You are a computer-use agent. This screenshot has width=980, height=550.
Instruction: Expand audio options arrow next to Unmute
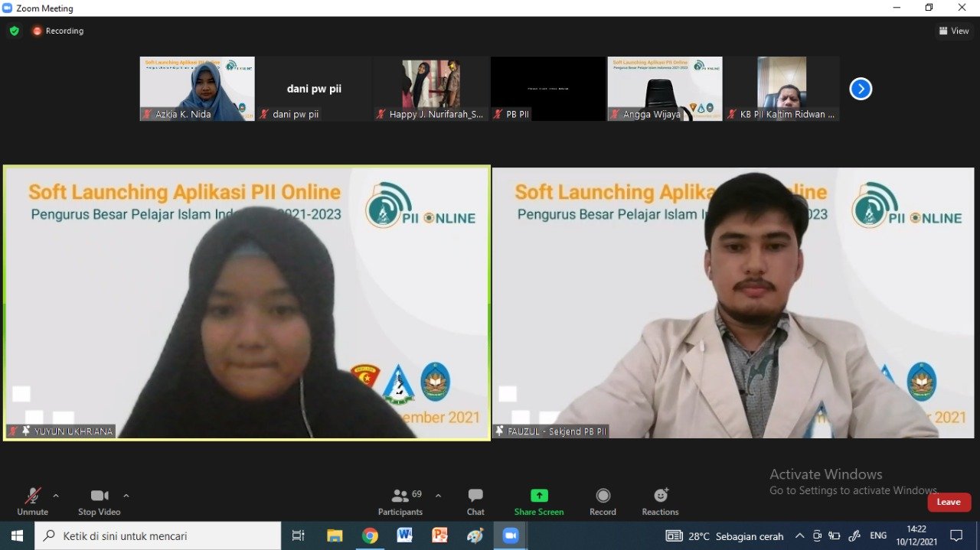click(56, 496)
